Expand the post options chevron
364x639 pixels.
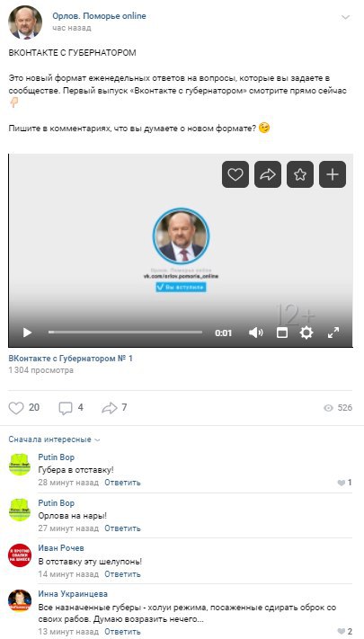pos(345,17)
